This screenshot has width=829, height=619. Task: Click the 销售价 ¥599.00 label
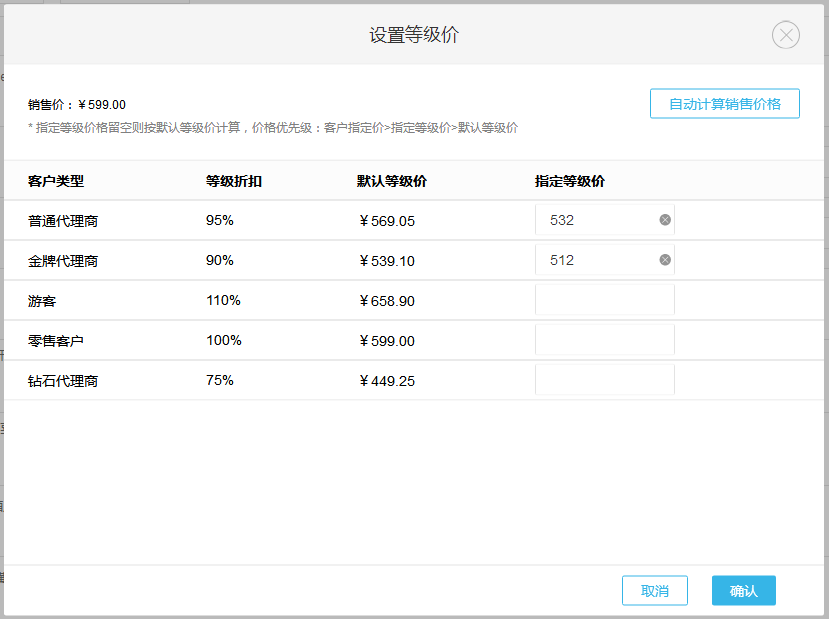coord(78,103)
